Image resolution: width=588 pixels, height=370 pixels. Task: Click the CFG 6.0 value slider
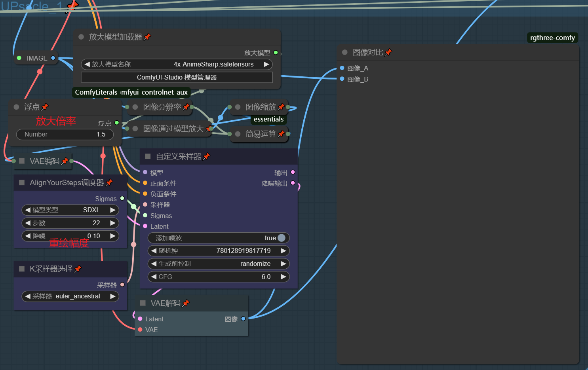218,277
